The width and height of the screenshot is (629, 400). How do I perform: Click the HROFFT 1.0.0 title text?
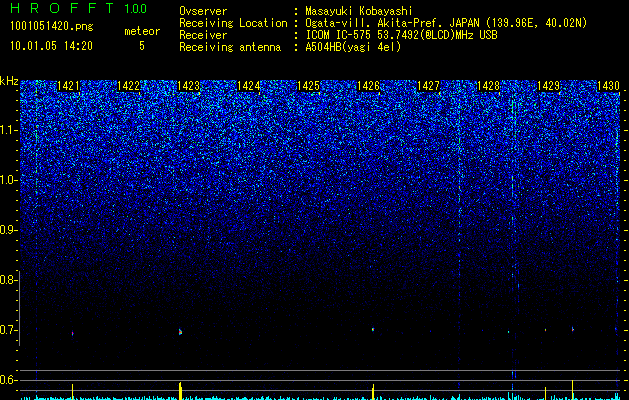point(78,8)
